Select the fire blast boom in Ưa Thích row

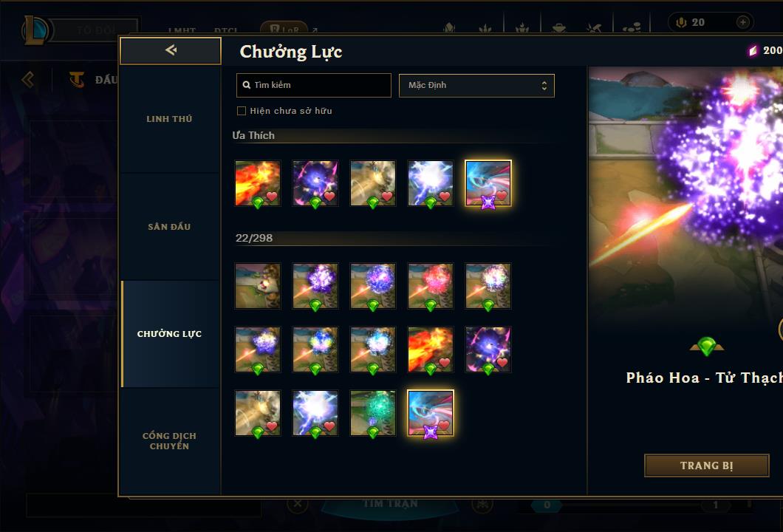coord(258,183)
